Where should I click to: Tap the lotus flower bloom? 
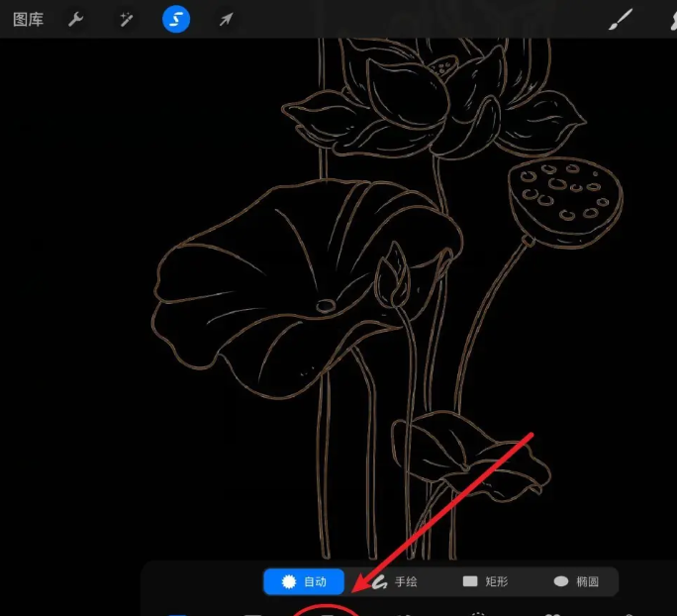tap(434, 99)
